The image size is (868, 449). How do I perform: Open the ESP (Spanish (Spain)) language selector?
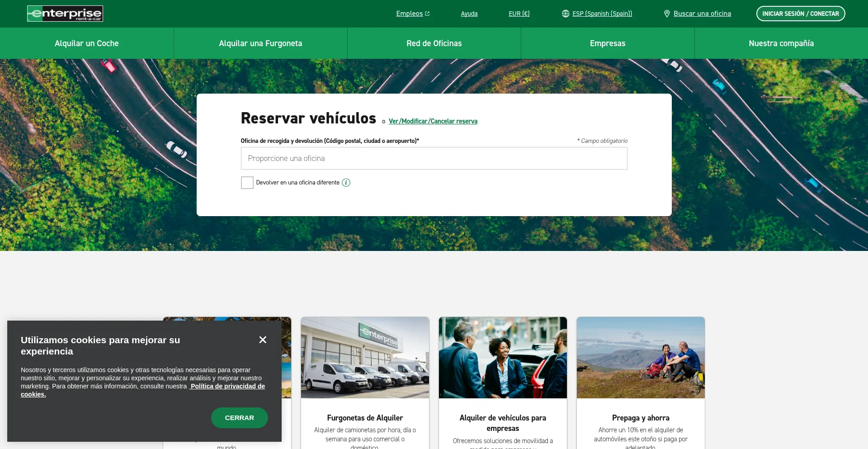coord(602,14)
